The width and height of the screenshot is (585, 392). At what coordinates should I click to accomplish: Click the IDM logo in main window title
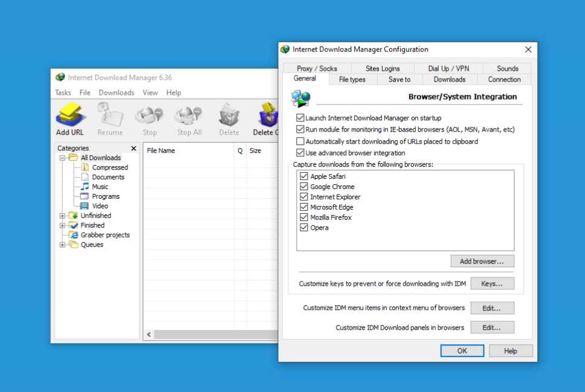pos(60,77)
